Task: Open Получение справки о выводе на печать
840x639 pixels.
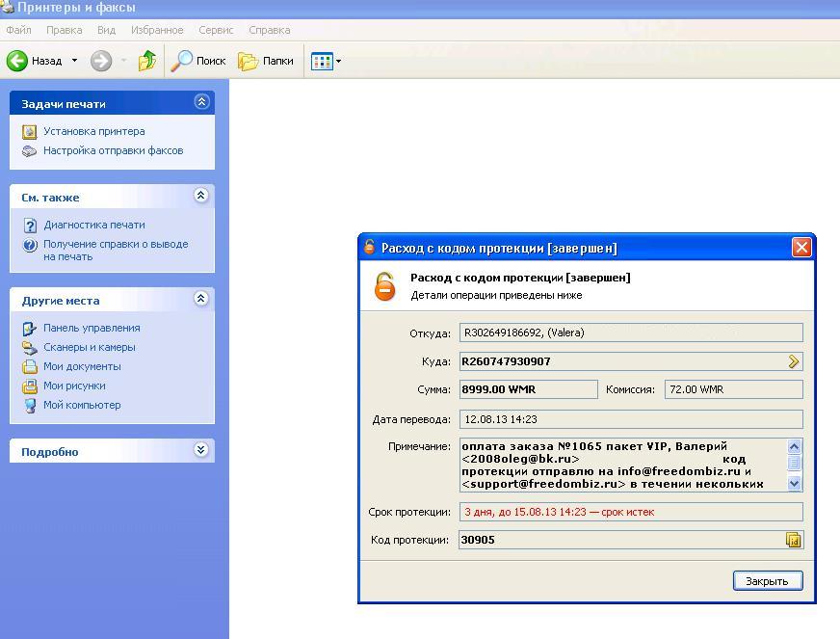Action: pyautogui.click(x=116, y=251)
